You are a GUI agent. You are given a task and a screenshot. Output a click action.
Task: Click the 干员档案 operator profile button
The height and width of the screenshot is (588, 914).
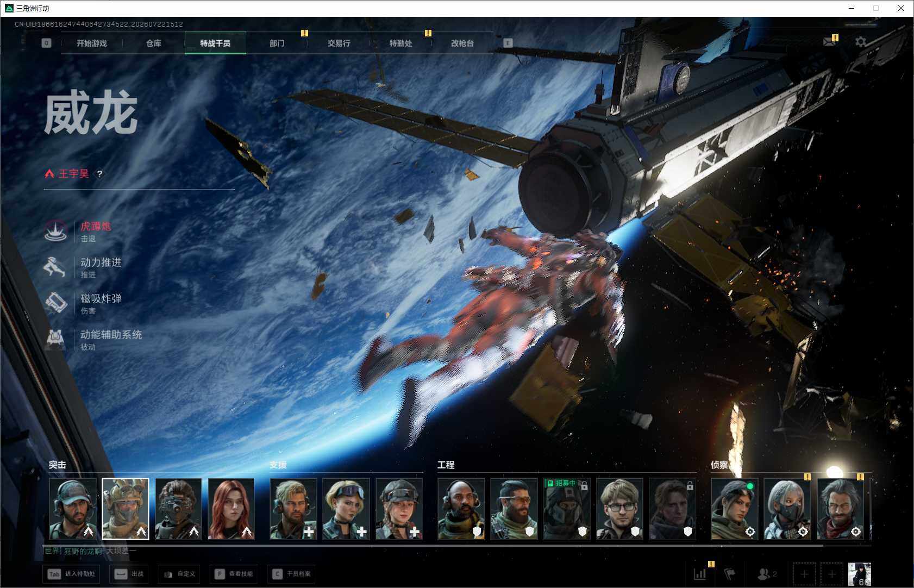point(292,574)
